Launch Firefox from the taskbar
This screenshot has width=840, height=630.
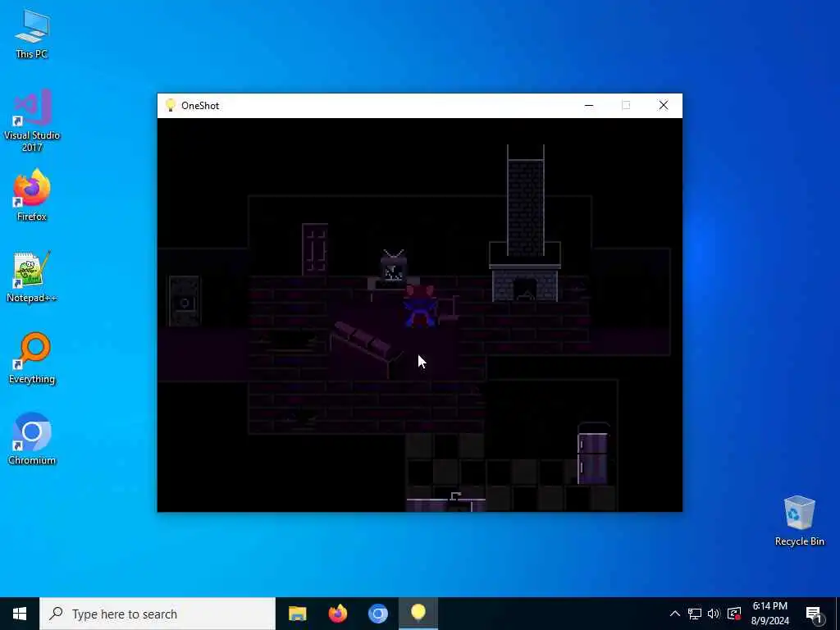click(x=337, y=614)
